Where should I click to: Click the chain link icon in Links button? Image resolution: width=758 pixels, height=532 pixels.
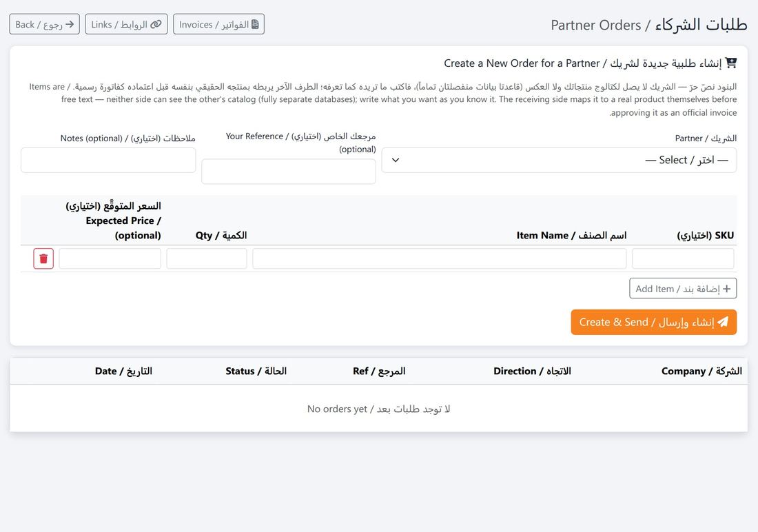pos(156,24)
